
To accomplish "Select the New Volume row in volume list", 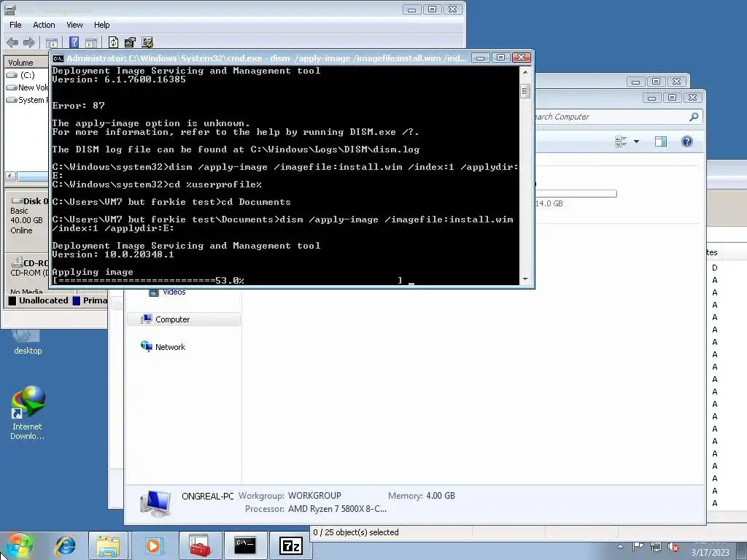I will pyautogui.click(x=27, y=87).
